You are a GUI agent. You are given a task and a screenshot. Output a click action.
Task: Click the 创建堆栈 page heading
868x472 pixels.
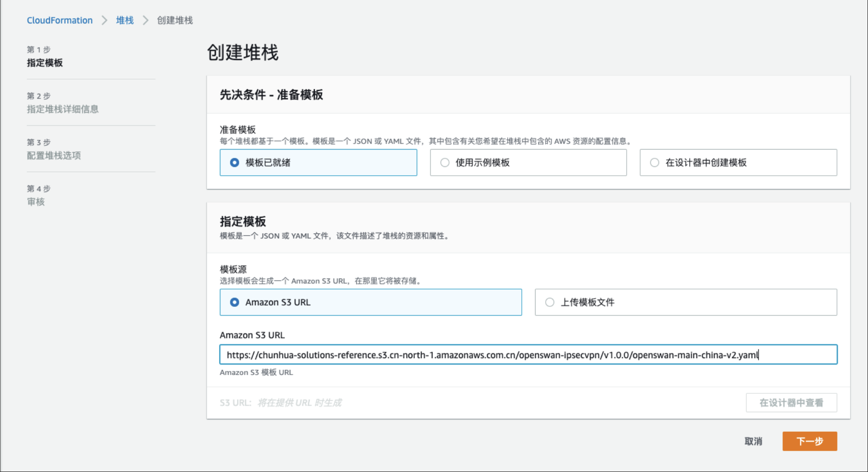[x=242, y=53]
